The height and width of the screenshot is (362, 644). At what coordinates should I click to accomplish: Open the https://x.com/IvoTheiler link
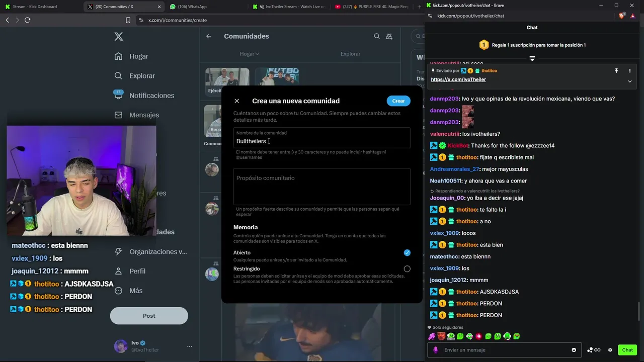(458, 79)
